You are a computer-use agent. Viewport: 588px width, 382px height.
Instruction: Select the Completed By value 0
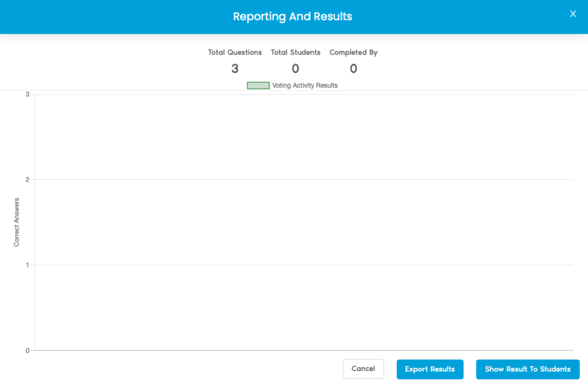(x=353, y=69)
